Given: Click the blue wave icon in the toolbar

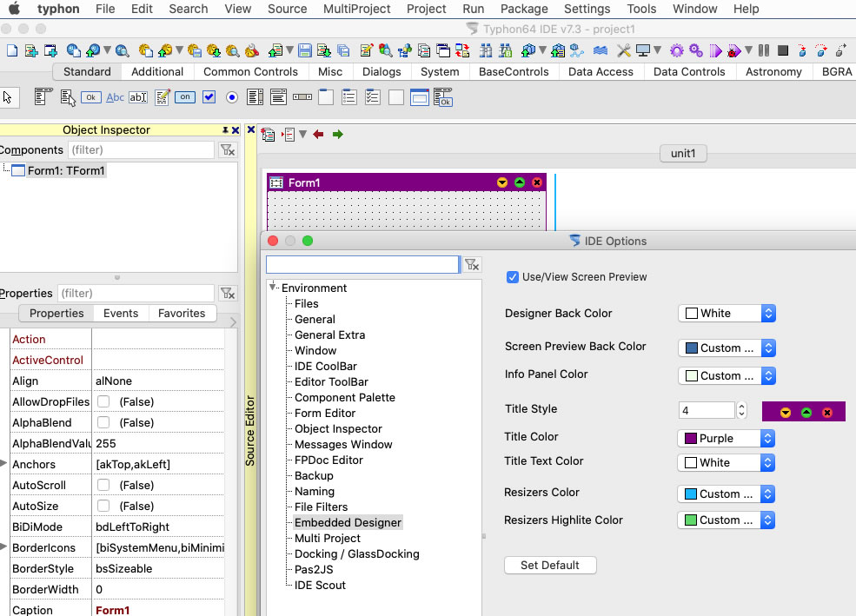Looking at the screenshot, I should [601, 50].
